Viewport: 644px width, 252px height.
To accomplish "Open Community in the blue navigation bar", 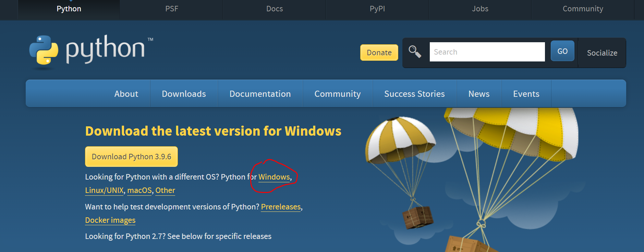I will [338, 94].
